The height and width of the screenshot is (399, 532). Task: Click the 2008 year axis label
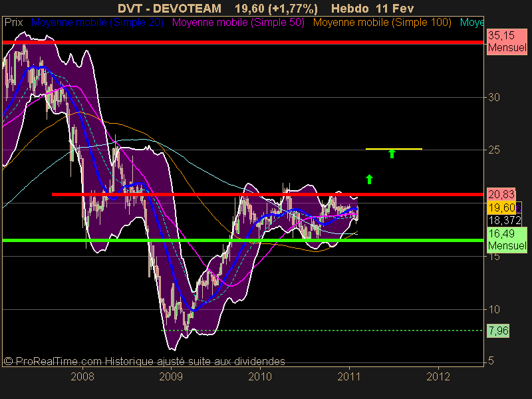pos(82,376)
